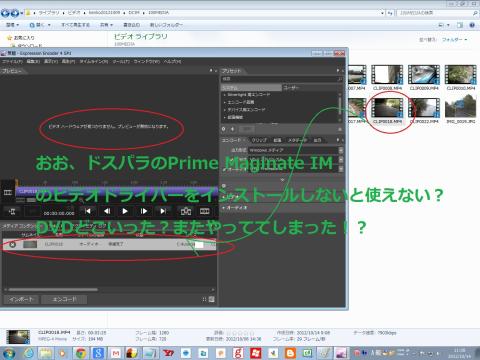The height and width of the screenshot is (360, 480).
Task: Open Internet Explorer from taskbar
Action: 28,353
